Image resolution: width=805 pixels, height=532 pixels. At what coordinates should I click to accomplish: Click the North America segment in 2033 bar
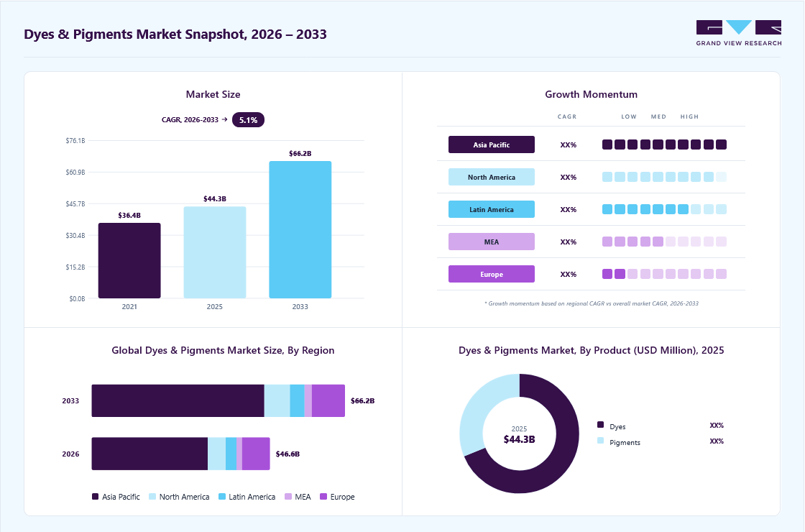click(277, 400)
